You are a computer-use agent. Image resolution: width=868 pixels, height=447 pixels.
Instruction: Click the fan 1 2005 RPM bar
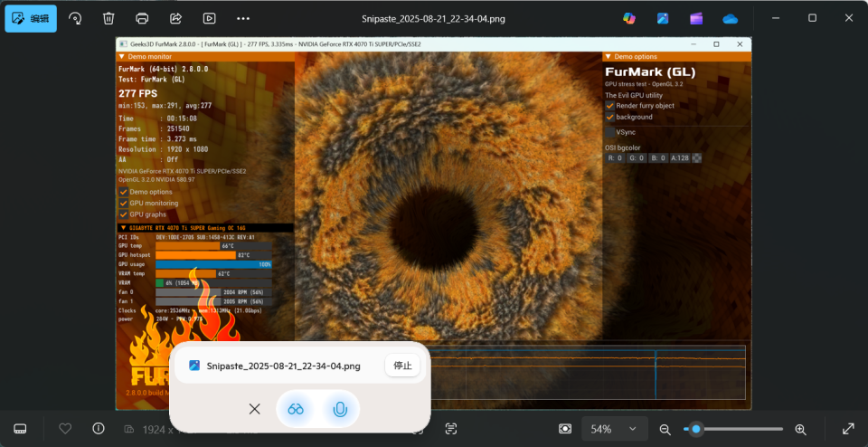pos(213,302)
